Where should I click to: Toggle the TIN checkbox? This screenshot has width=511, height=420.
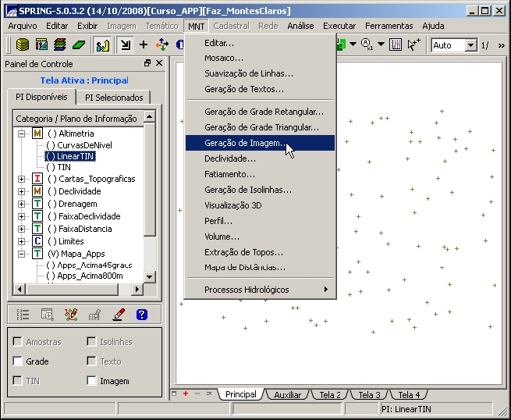coord(18,381)
